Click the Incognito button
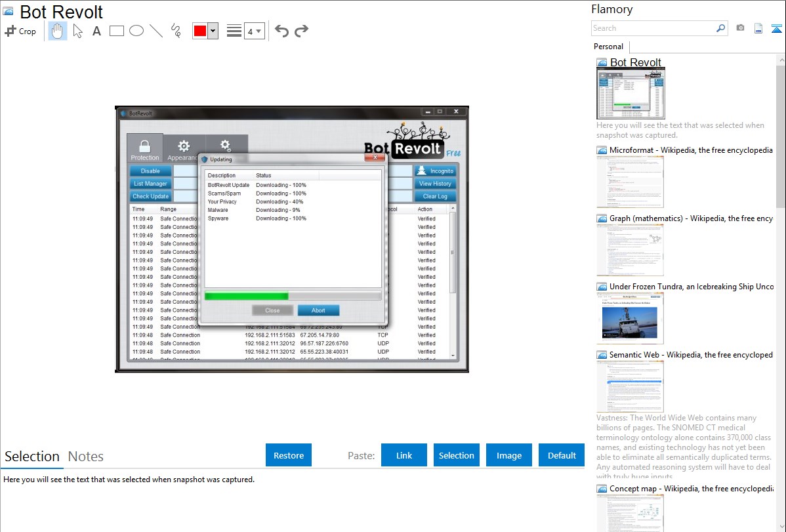The width and height of the screenshot is (786, 532). pos(435,171)
